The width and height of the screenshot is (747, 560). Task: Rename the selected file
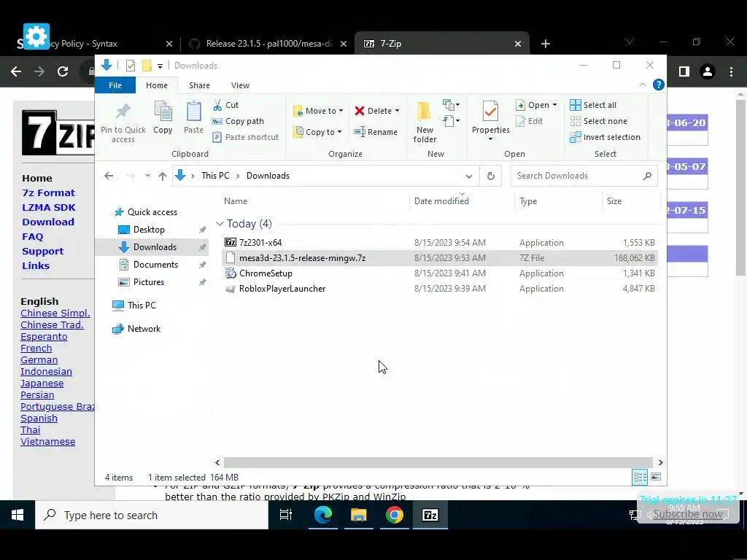[x=376, y=132]
